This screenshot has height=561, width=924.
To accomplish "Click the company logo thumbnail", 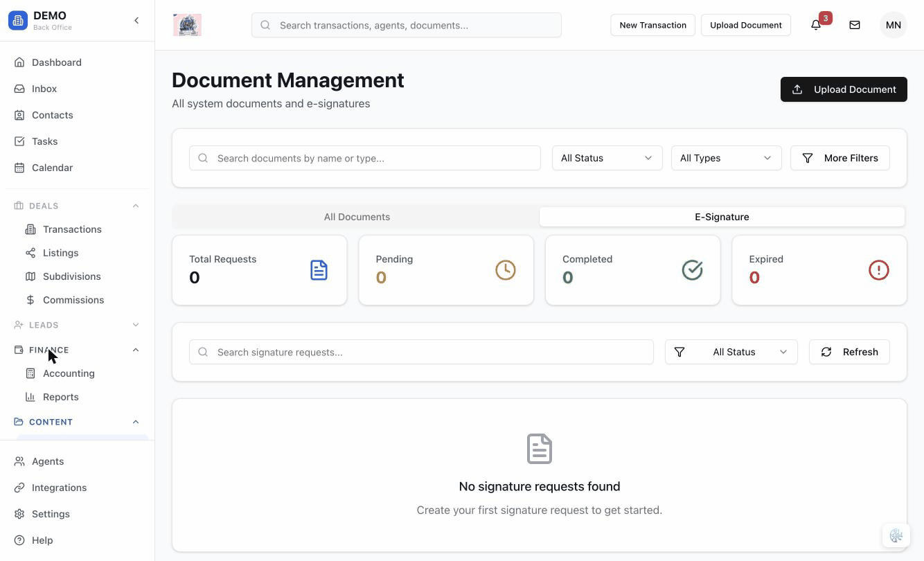I will pos(187,25).
